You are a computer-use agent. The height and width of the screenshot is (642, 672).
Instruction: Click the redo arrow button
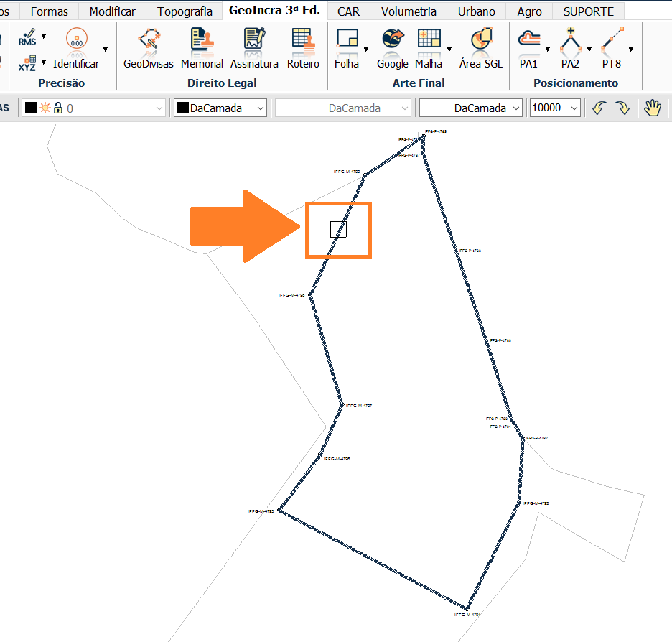tap(622, 108)
